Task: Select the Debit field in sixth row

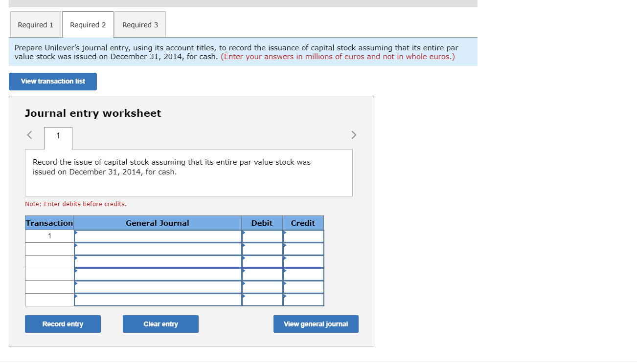Action: tap(262, 300)
